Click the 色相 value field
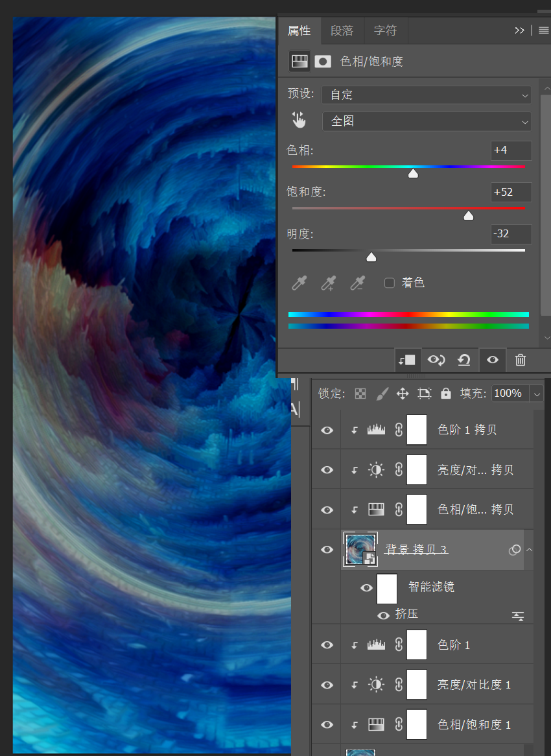551x756 pixels. (511, 150)
